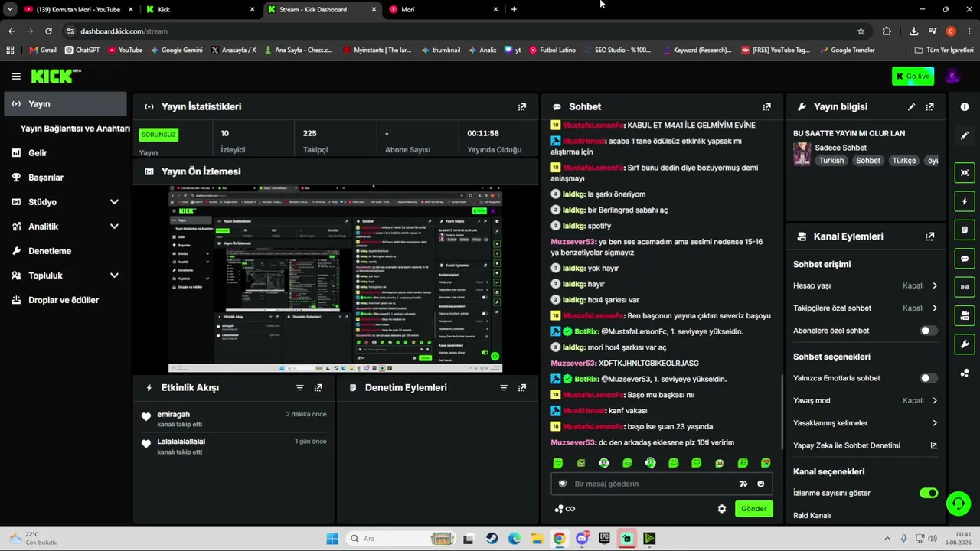Pop out the Kanal Eylemleri panel

(x=930, y=237)
